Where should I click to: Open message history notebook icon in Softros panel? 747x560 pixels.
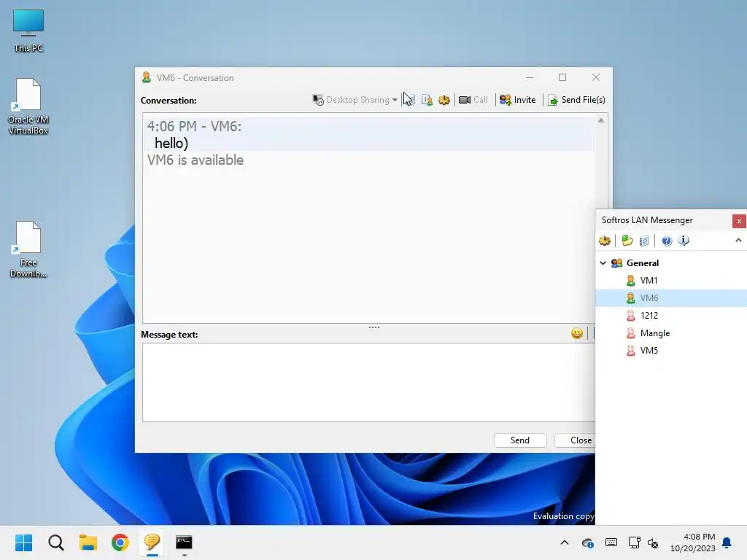(644, 241)
